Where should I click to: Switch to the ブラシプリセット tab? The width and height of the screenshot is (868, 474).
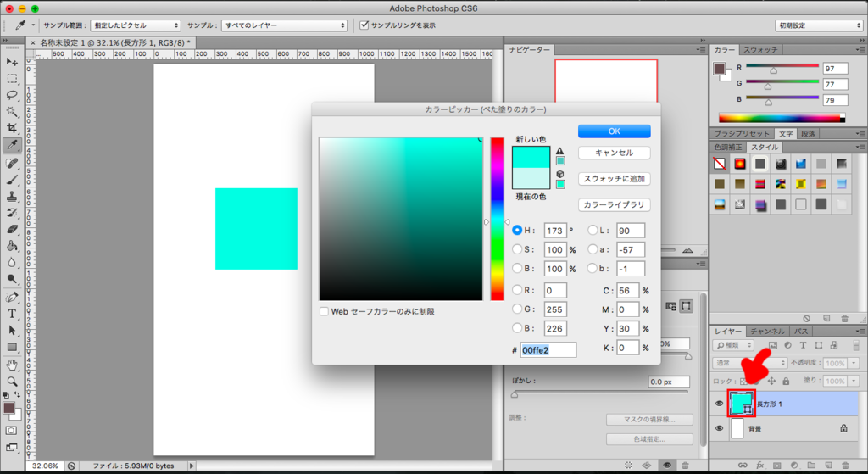742,133
